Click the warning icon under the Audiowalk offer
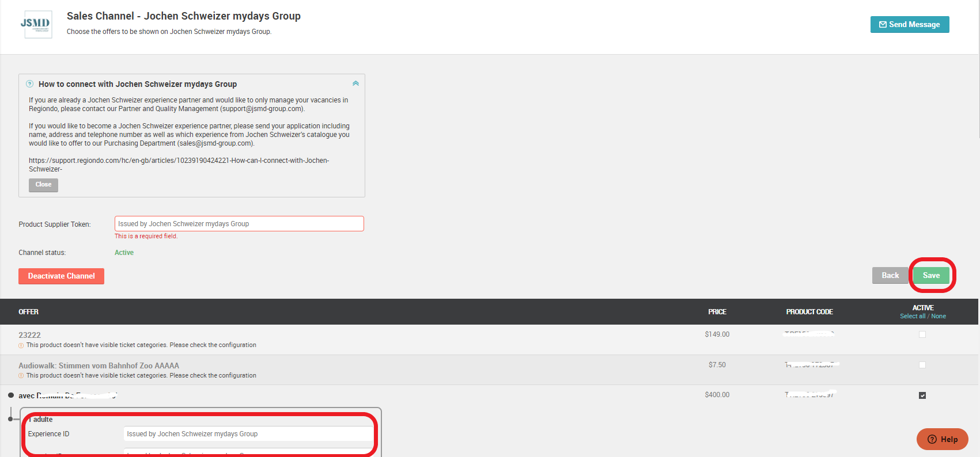Viewport: 980px width, 457px height. pos(21,376)
